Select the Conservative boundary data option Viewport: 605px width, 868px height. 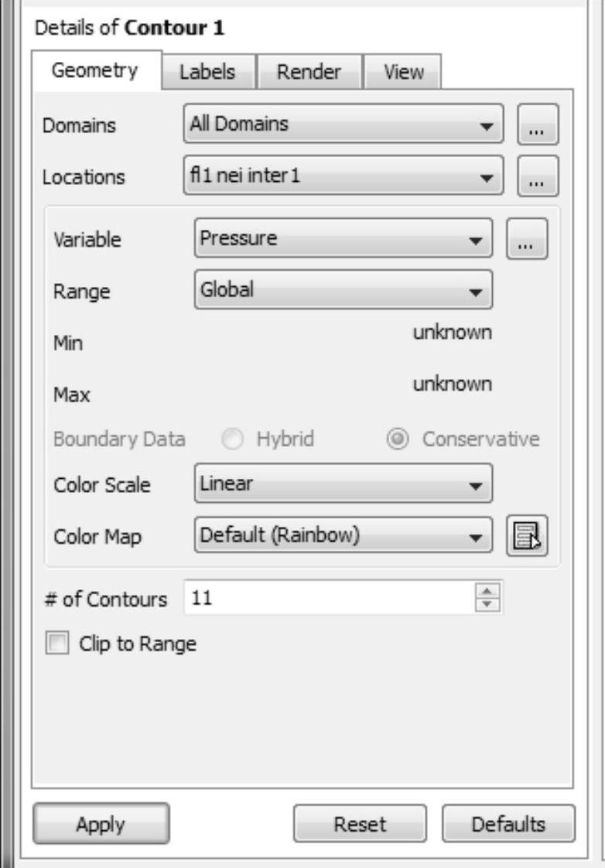tap(395, 439)
